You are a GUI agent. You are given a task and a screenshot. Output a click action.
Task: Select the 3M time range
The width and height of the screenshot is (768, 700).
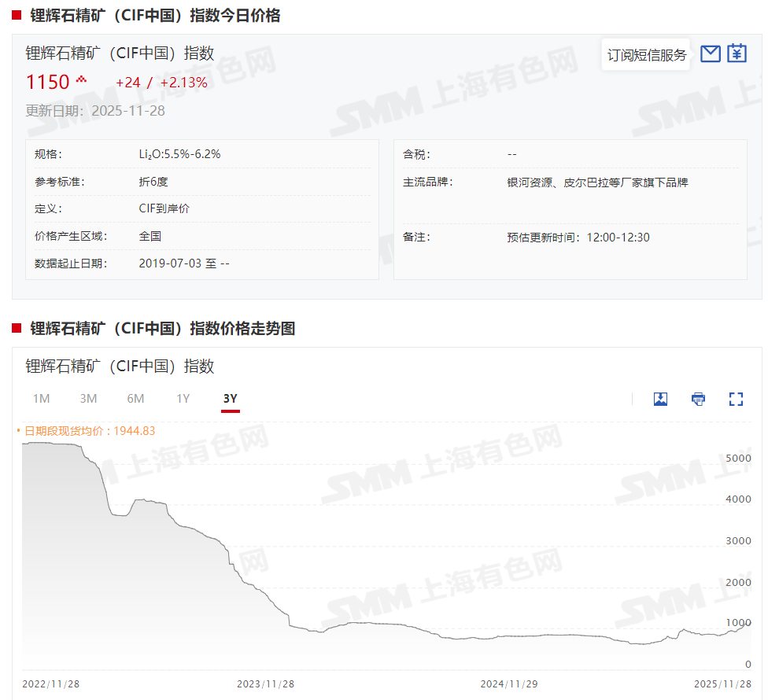click(x=88, y=399)
